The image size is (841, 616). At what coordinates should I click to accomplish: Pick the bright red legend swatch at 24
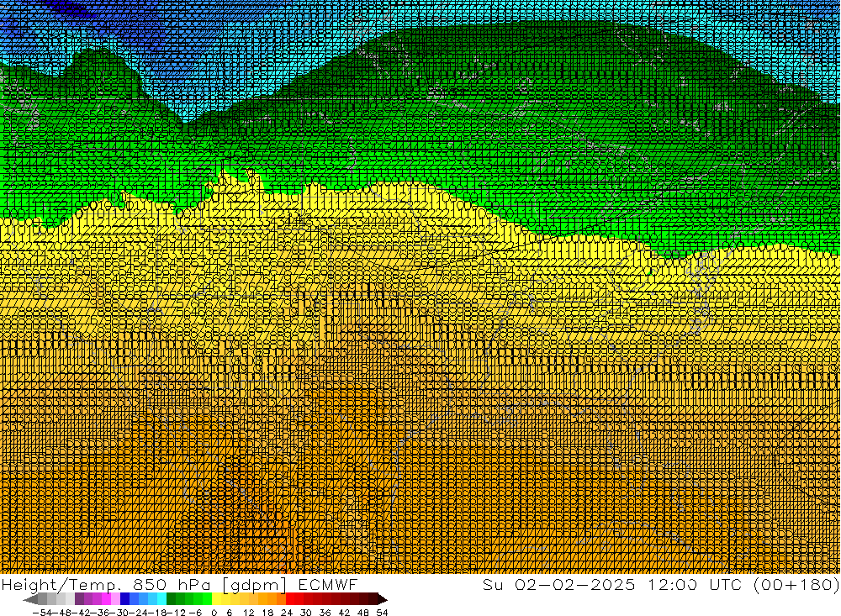(291, 599)
